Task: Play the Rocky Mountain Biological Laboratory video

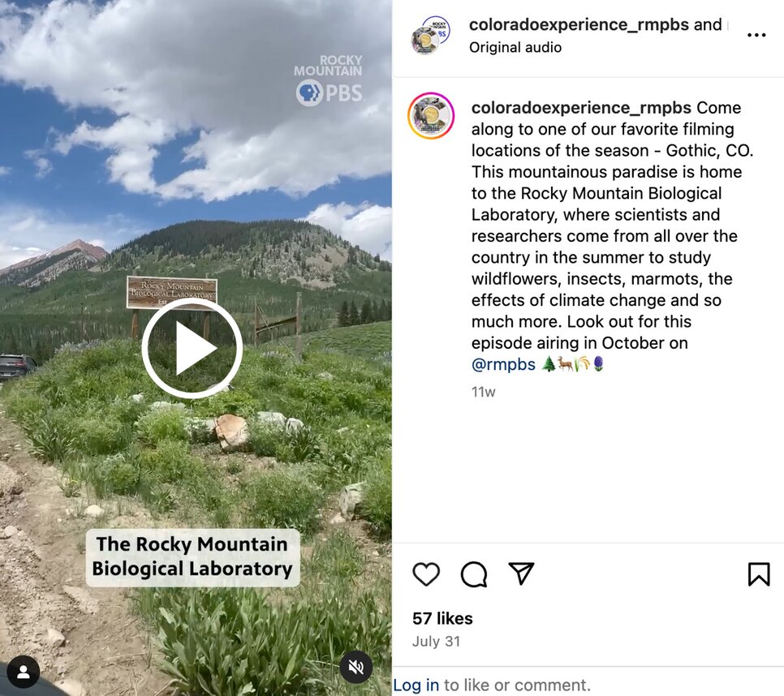Action: (x=192, y=348)
